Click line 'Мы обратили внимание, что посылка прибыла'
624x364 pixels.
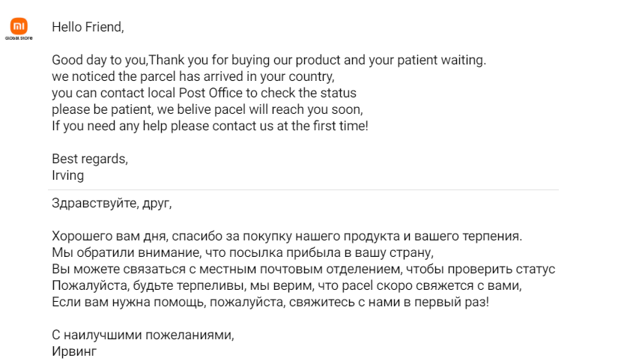coord(243,253)
